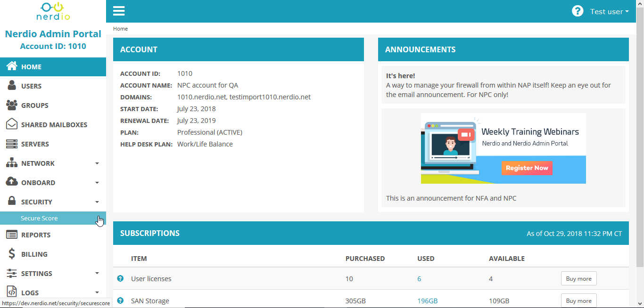Click the used storage link 196GB
Viewport: 644px width, 308px height.
[x=427, y=301]
